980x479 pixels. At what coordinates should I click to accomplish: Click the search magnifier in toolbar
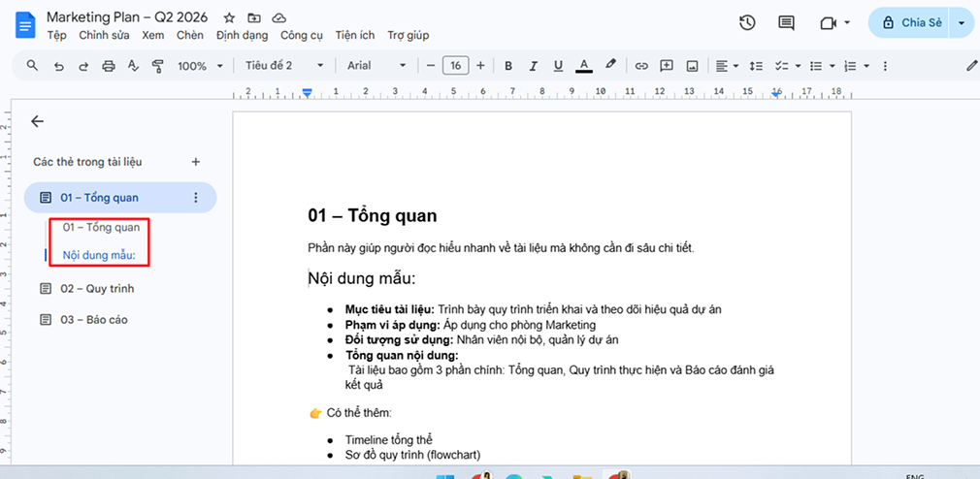32,65
